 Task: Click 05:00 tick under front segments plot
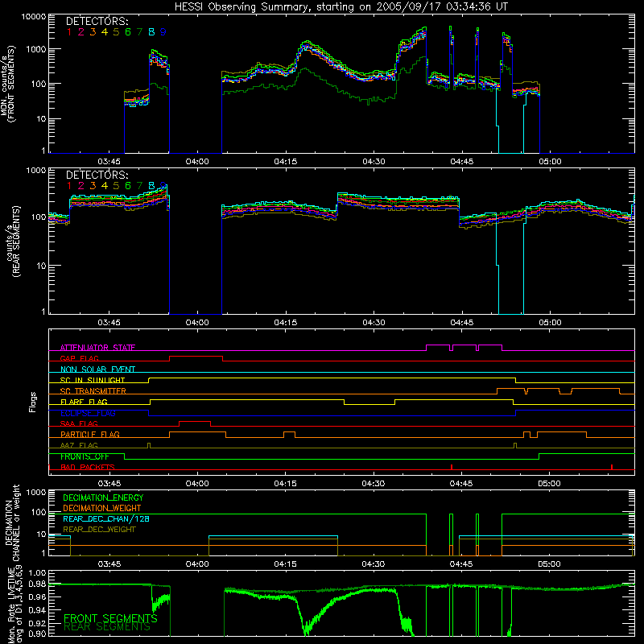(x=550, y=162)
